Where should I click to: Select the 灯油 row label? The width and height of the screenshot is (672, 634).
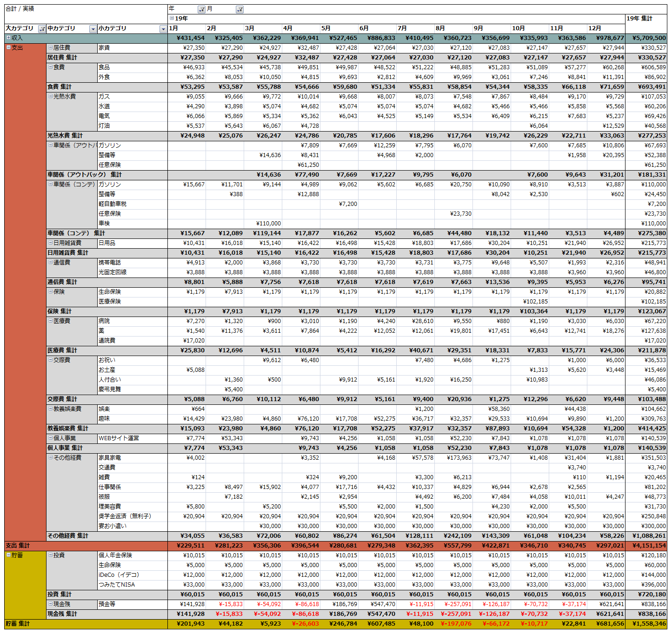pyautogui.click(x=133, y=125)
